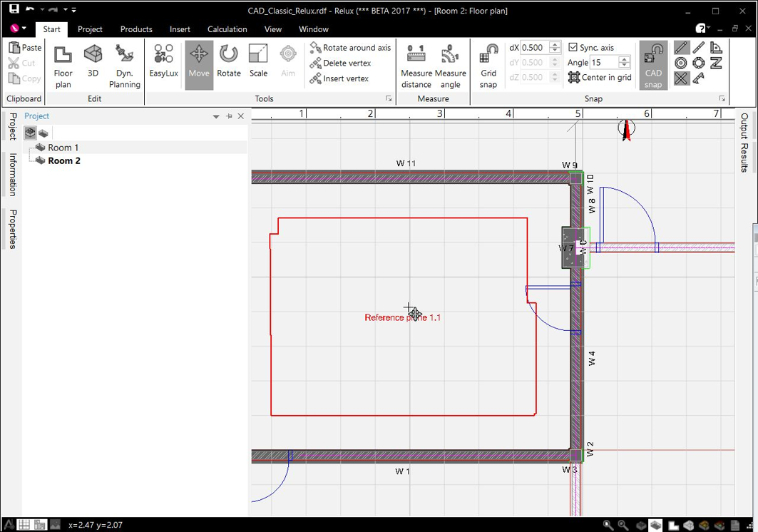This screenshot has height=532, width=758.
Task: Activate Measure angle tool
Action: click(x=450, y=66)
